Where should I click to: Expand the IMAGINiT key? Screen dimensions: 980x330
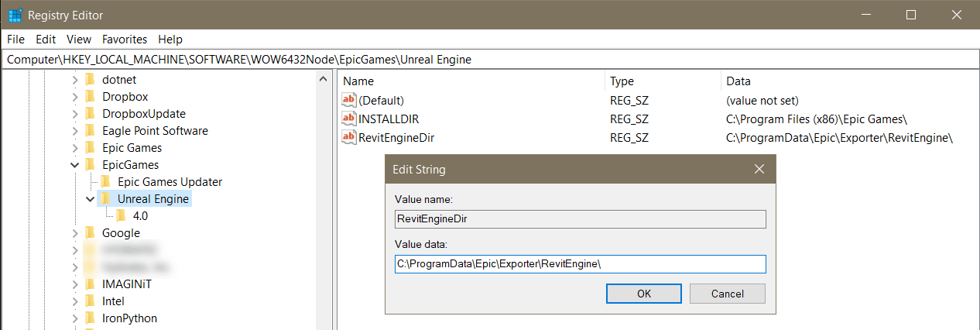click(x=75, y=284)
